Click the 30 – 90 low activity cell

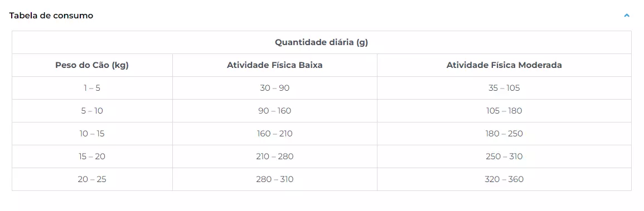275,88
